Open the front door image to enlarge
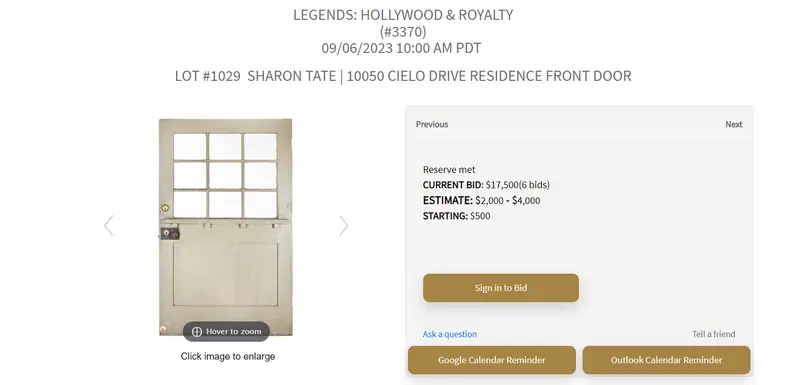 pyautogui.click(x=226, y=227)
